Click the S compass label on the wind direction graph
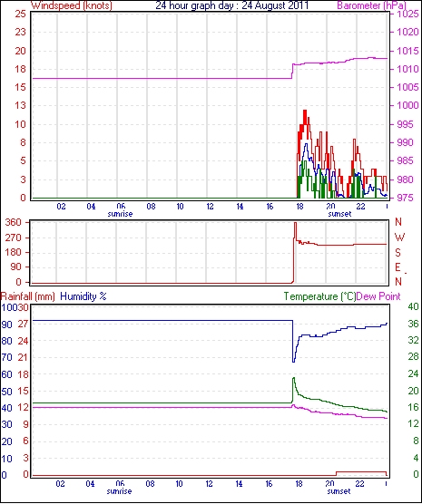This screenshot has height=504, width=422. pyautogui.click(x=397, y=253)
